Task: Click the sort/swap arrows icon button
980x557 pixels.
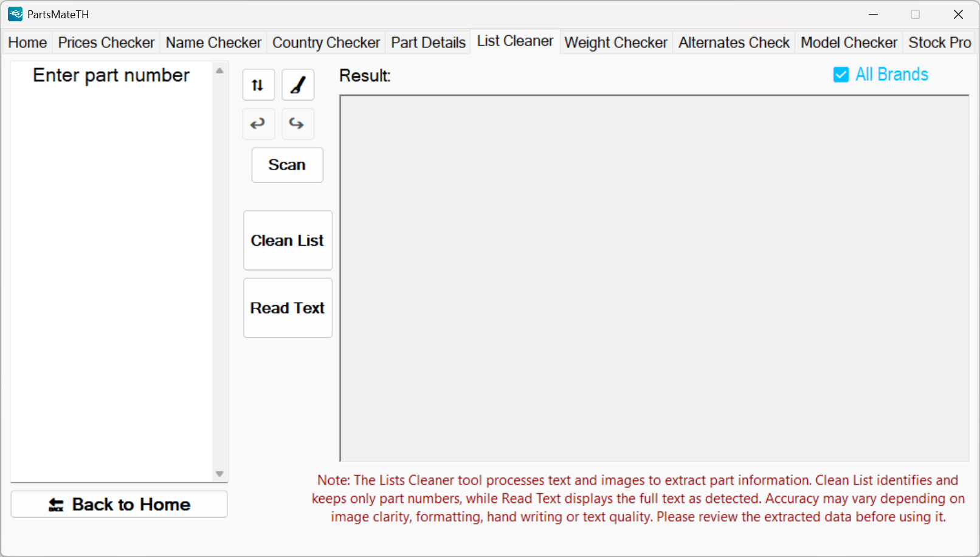Action: click(258, 85)
